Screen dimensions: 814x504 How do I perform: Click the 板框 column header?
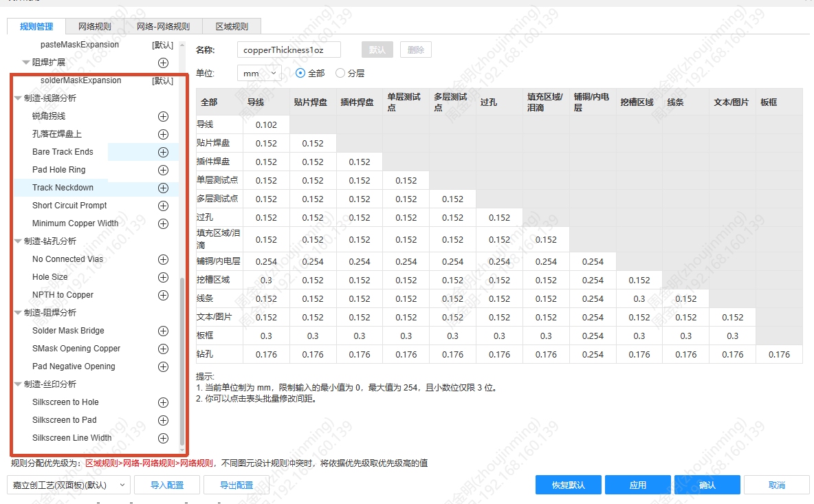(x=779, y=102)
